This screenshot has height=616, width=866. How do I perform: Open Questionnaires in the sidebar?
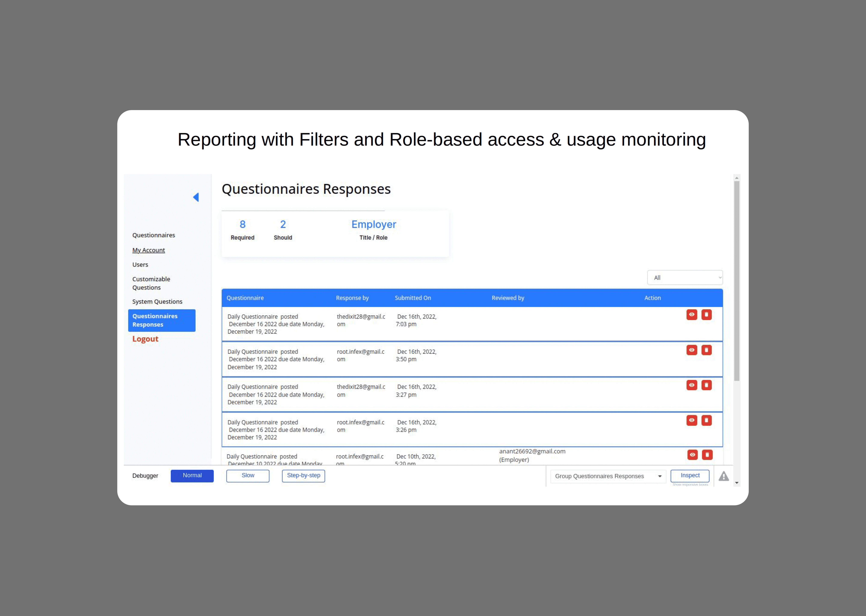pyautogui.click(x=154, y=235)
